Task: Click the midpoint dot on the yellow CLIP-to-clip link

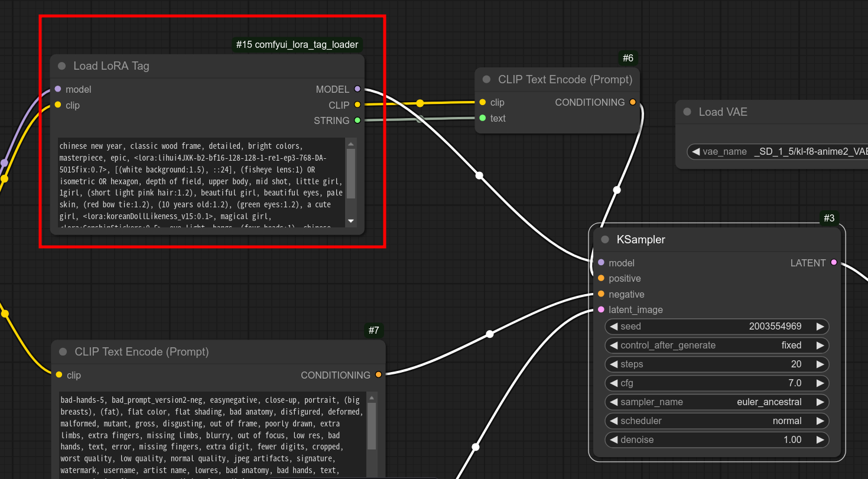Action: (420, 103)
